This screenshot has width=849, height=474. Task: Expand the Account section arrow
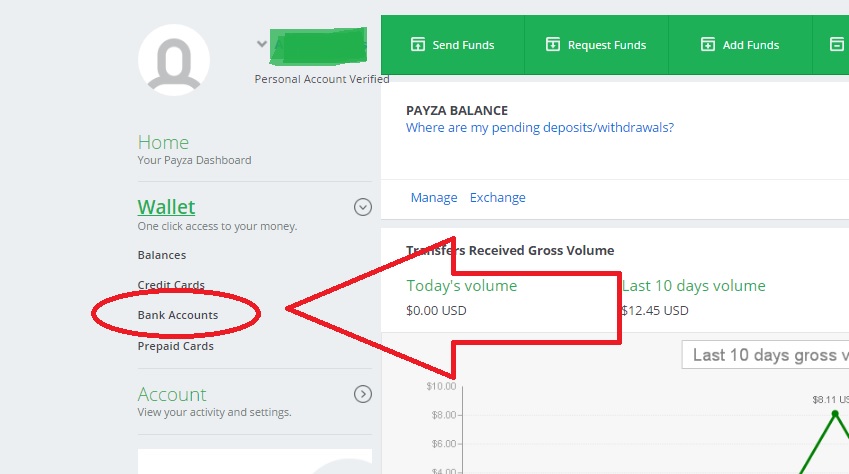[363, 394]
